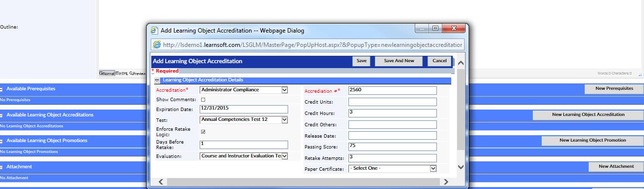644x189 pixels.
Task: Click the 'Outline:' label
Action: (9, 27)
